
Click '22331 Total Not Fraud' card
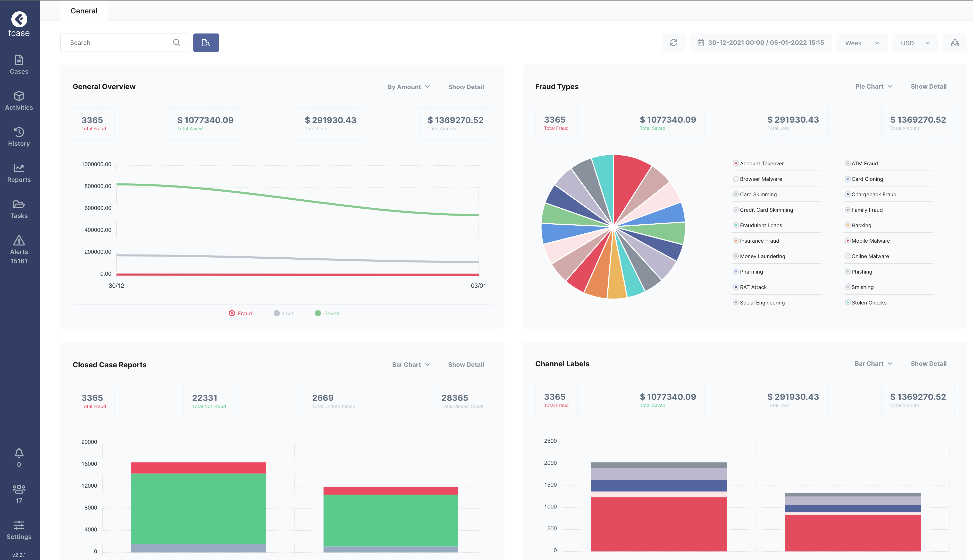click(x=209, y=401)
